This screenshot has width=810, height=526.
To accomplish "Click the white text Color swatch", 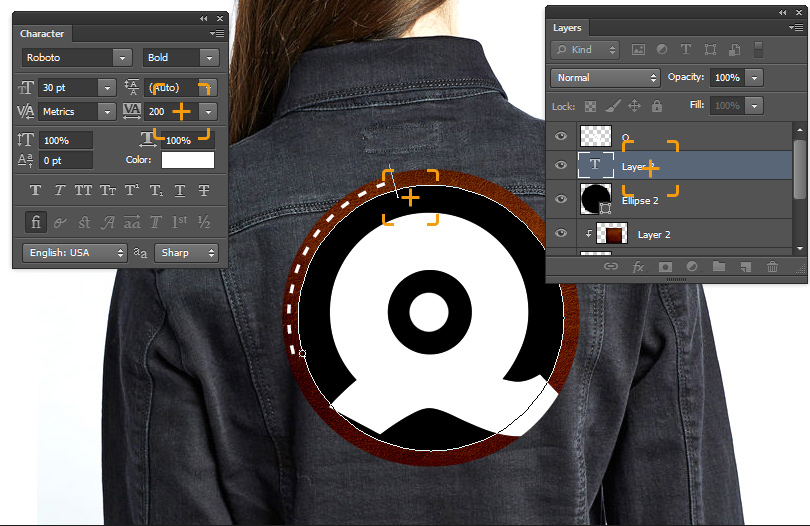I will click(x=188, y=160).
